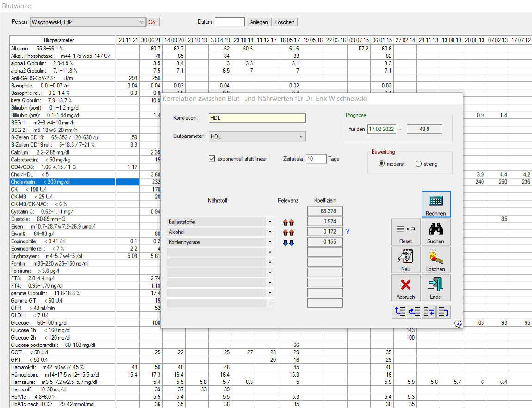The image size is (532, 408).
Task: Click the Zeitskala days input field
Action: click(x=316, y=159)
